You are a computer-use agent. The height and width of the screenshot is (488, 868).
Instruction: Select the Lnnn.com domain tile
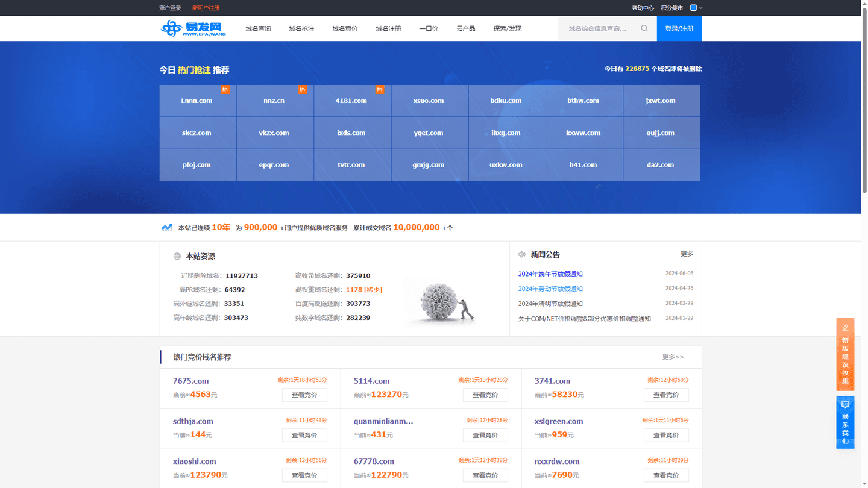[x=198, y=101]
